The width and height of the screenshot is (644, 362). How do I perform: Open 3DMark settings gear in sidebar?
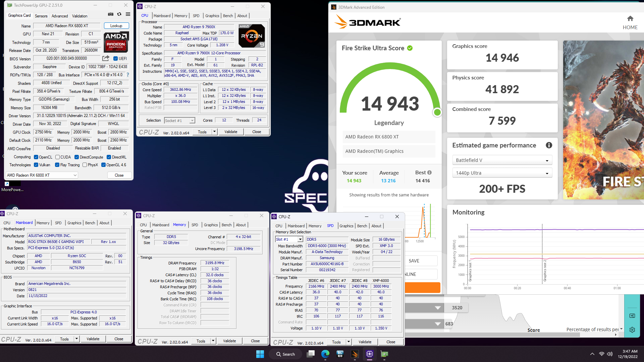(632, 330)
